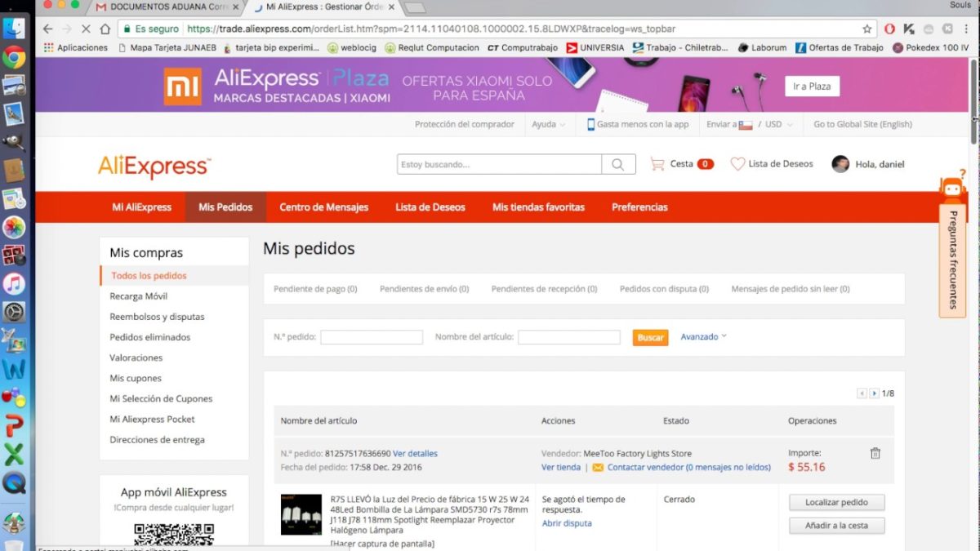The width and height of the screenshot is (980, 551).
Task: Click the daniel profile avatar
Action: [840, 164]
